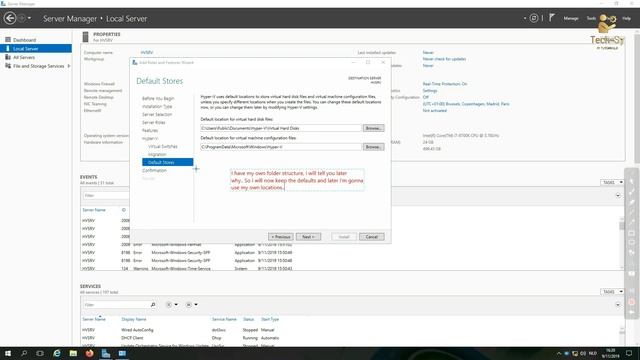The height and width of the screenshot is (360, 640).
Task: Click the virtual hard disk files path field
Action: 281,128
